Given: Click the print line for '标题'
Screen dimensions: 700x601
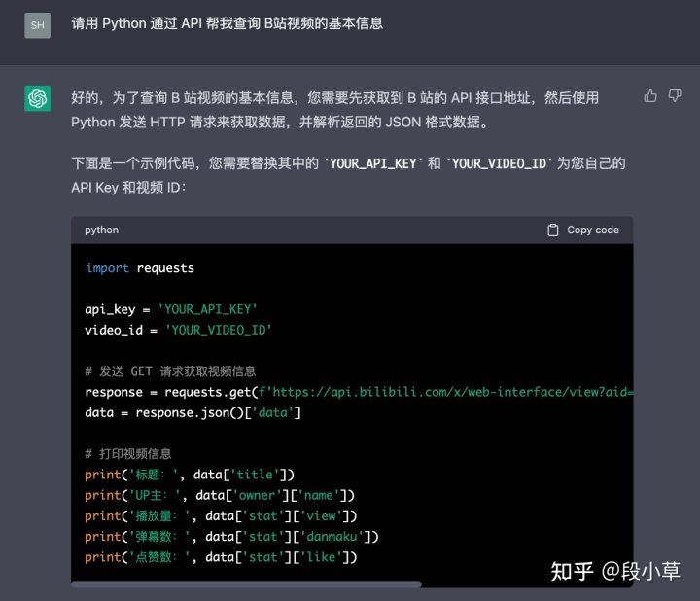Looking at the screenshot, I should click(x=190, y=475).
